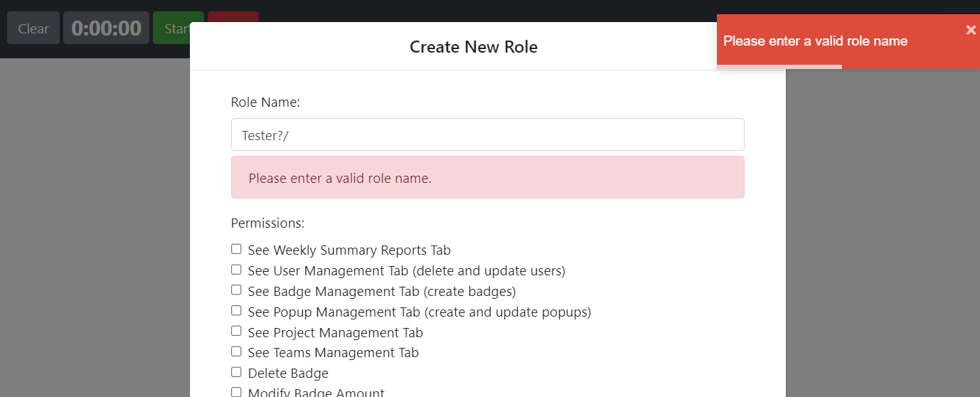Click the 'Please enter a valid role name.' alert
980x397 pixels.
[x=488, y=177]
